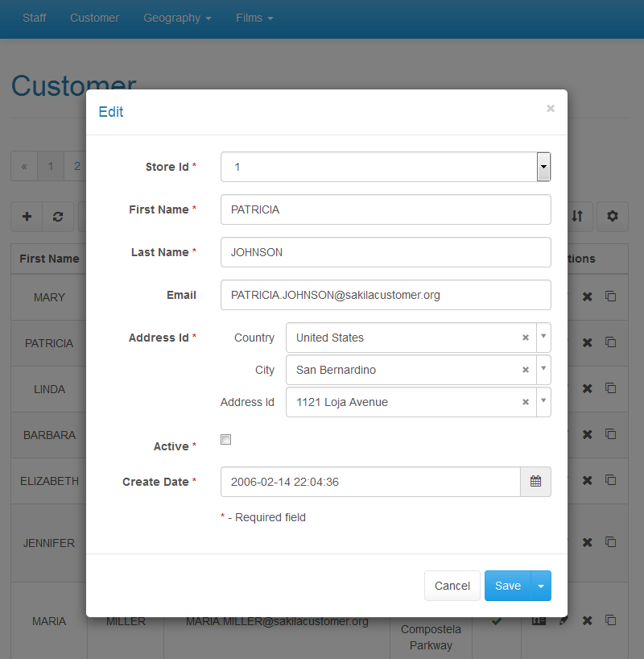Open the City dropdown arrow
The image size is (644, 659).
(x=543, y=370)
